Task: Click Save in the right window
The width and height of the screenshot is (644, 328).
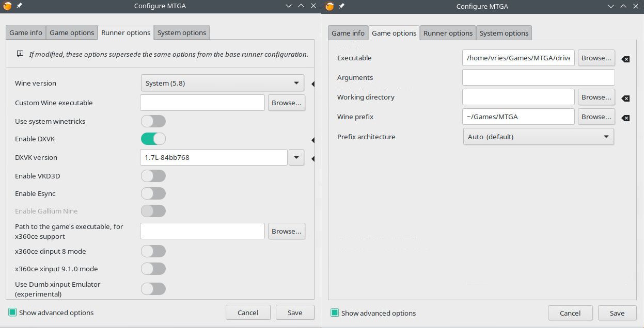Action: pyautogui.click(x=617, y=313)
